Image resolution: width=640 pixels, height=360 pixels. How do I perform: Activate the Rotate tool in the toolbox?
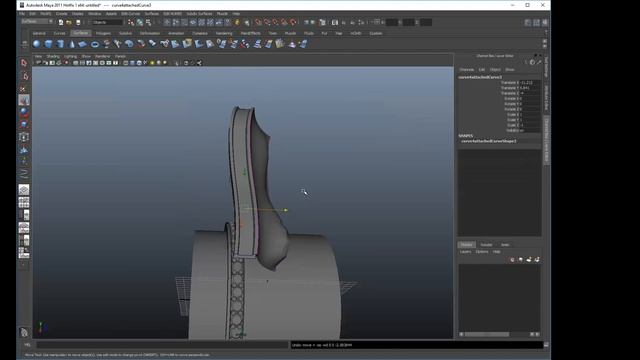[x=24, y=112]
